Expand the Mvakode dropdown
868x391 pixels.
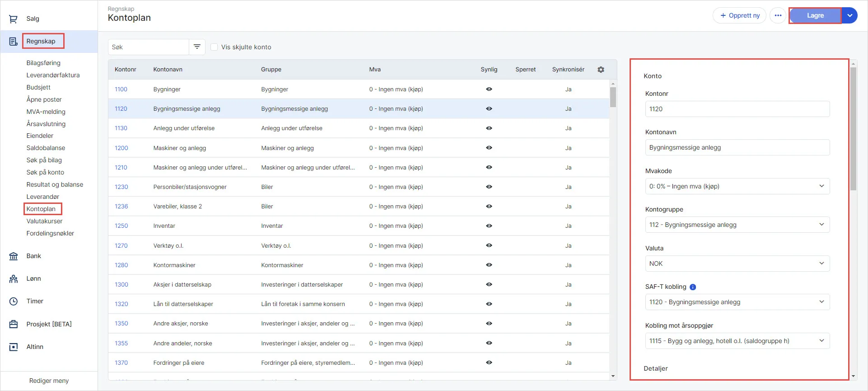click(737, 186)
